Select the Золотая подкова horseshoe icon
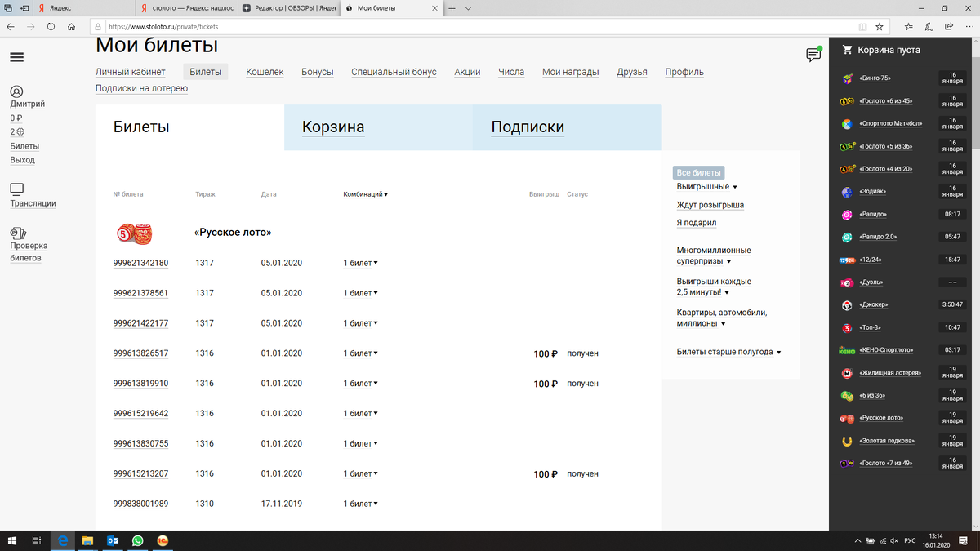This screenshot has width=980, height=551. click(x=847, y=442)
